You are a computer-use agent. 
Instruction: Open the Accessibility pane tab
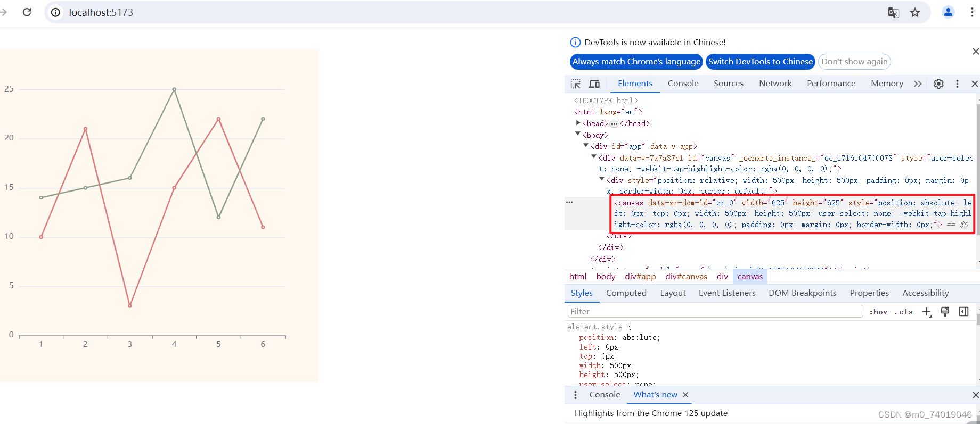tap(926, 293)
